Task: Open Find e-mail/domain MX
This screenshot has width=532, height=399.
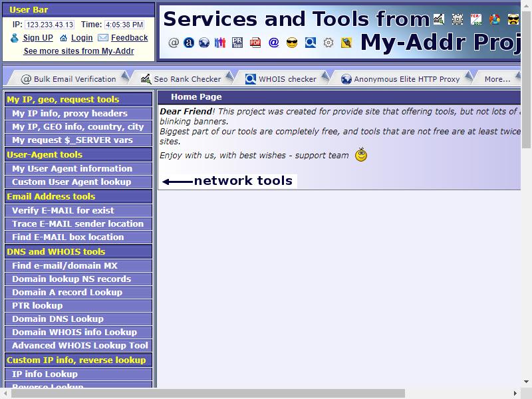Action: (78, 265)
